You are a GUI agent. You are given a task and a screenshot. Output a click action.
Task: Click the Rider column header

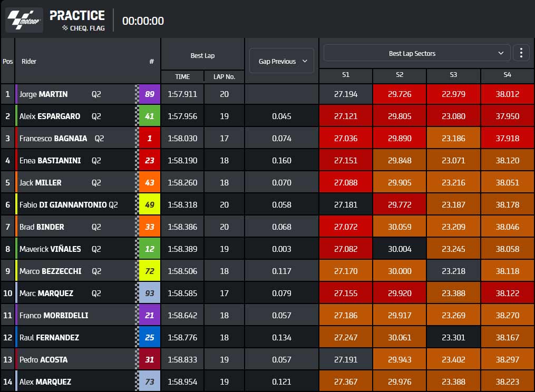coord(29,62)
